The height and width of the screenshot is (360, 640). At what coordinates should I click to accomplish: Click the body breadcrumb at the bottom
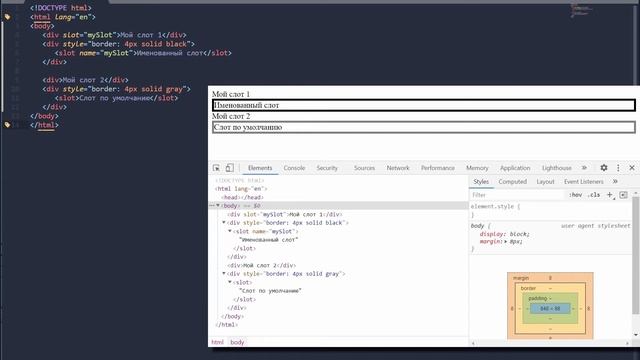point(237,342)
